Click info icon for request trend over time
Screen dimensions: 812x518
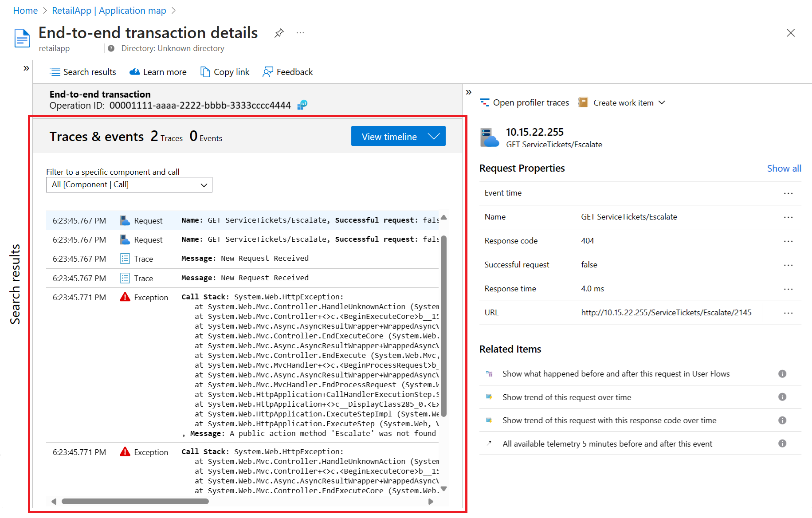coord(782,397)
